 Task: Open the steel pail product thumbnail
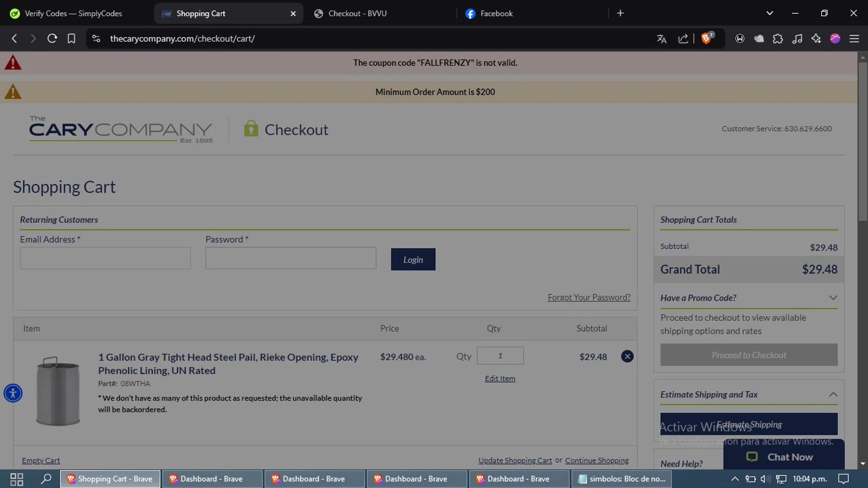(x=58, y=391)
